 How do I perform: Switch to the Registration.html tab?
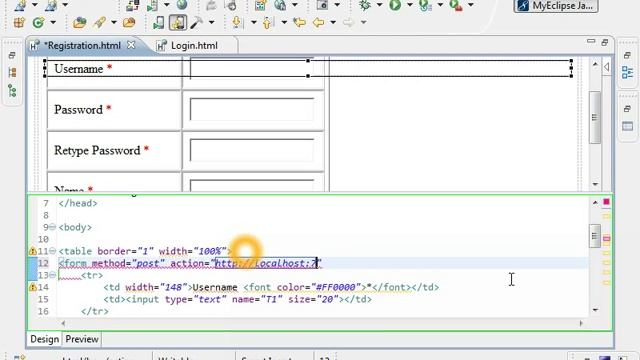[82, 46]
